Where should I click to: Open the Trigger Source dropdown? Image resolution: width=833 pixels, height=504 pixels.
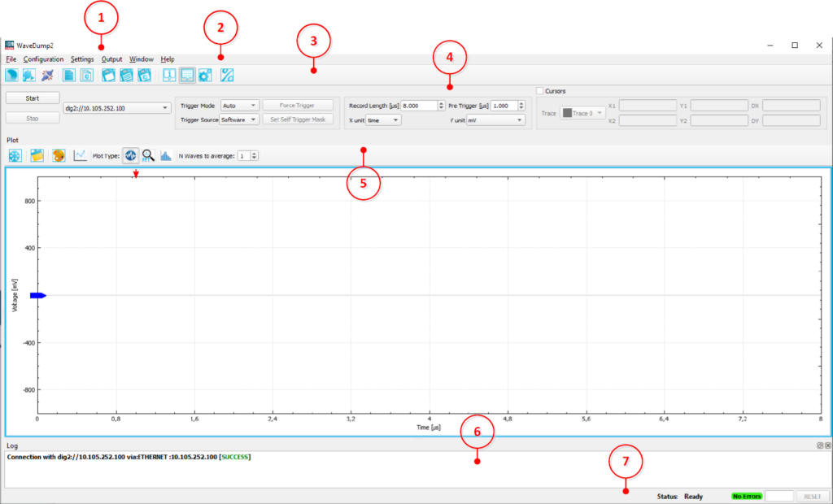click(x=240, y=120)
